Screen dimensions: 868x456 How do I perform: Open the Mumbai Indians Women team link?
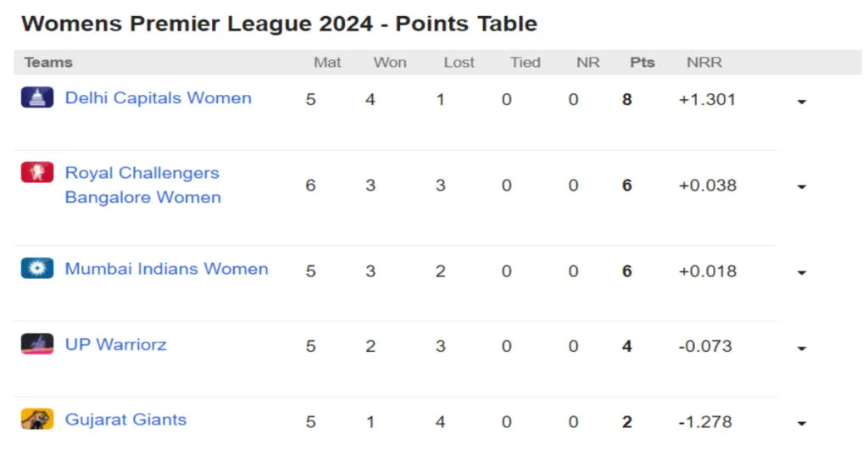click(x=167, y=269)
